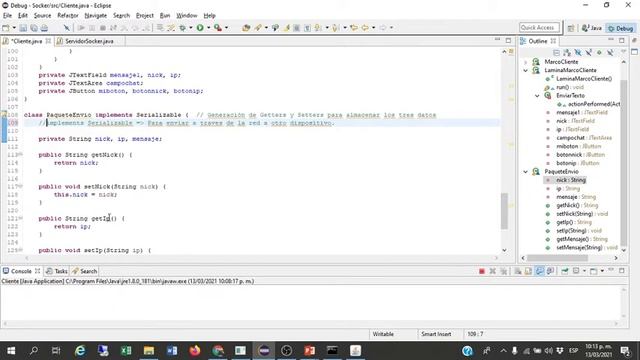Screen dimensions: 640x360
Task: Open the External Tools dropdown arrow
Action: pos(227,28)
